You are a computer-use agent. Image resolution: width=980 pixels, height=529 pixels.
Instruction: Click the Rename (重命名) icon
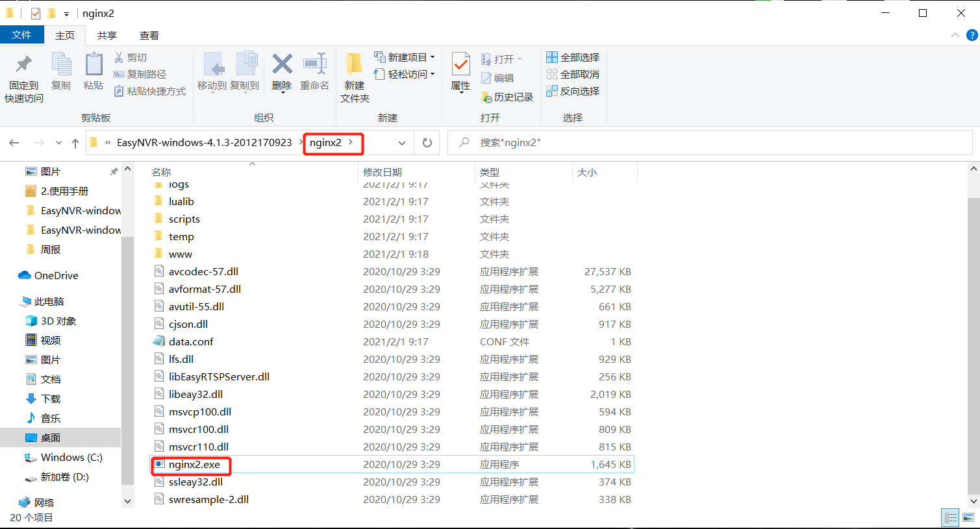click(315, 64)
